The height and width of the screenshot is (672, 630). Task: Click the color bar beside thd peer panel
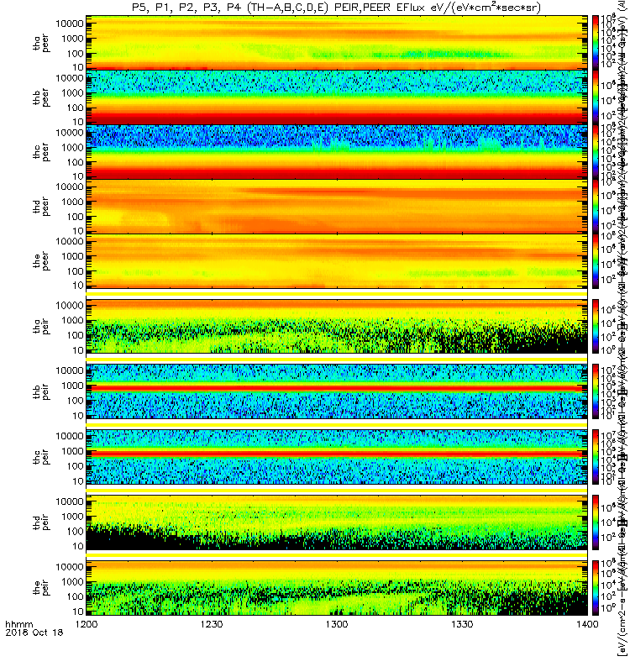pos(596,206)
